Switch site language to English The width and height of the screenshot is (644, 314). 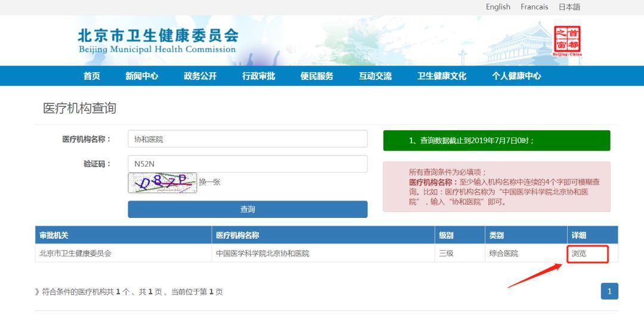(498, 7)
